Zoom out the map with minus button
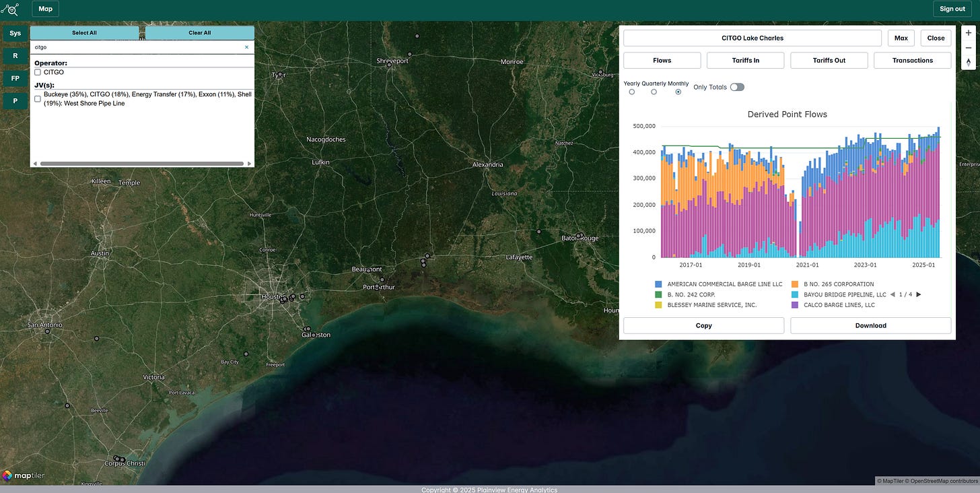Screen dimensions: 980x493 click(x=969, y=47)
